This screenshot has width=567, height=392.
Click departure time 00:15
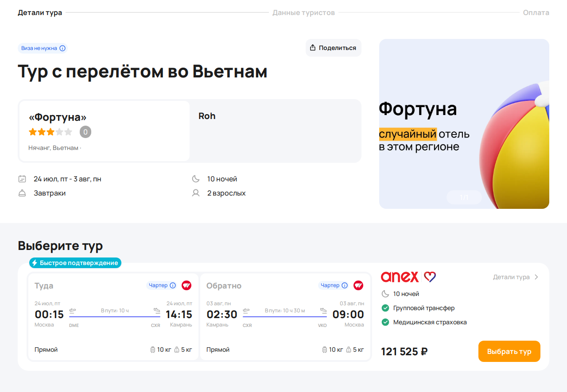point(49,315)
